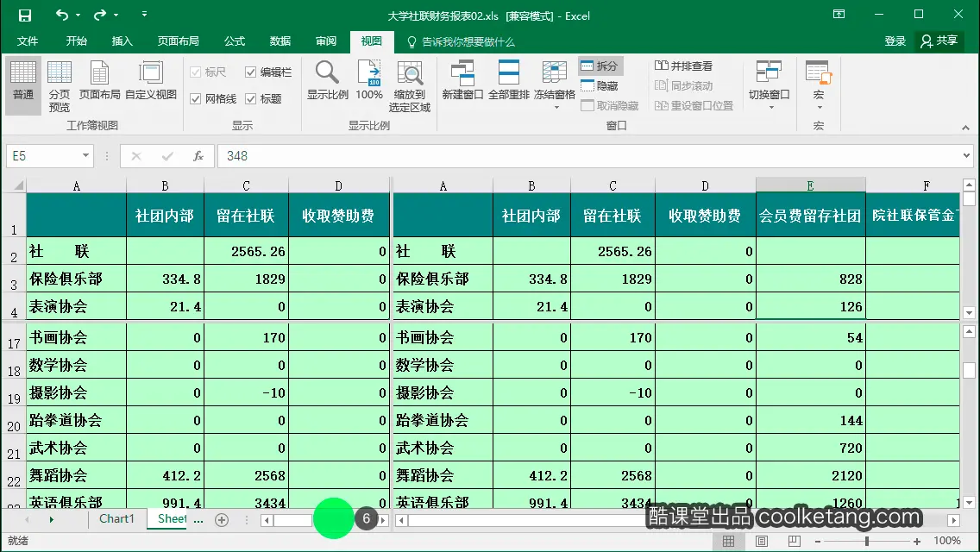Customize the Quick Access Toolbar dropdown

pyautogui.click(x=144, y=15)
